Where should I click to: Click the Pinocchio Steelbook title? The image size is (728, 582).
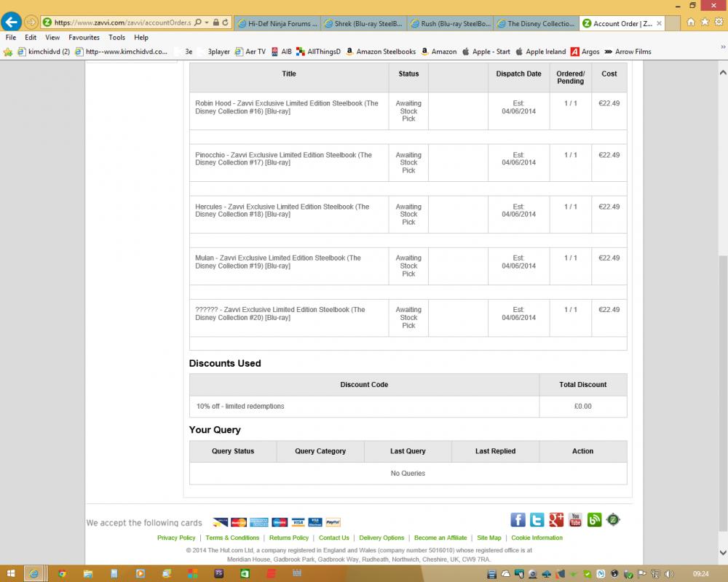tap(283, 159)
